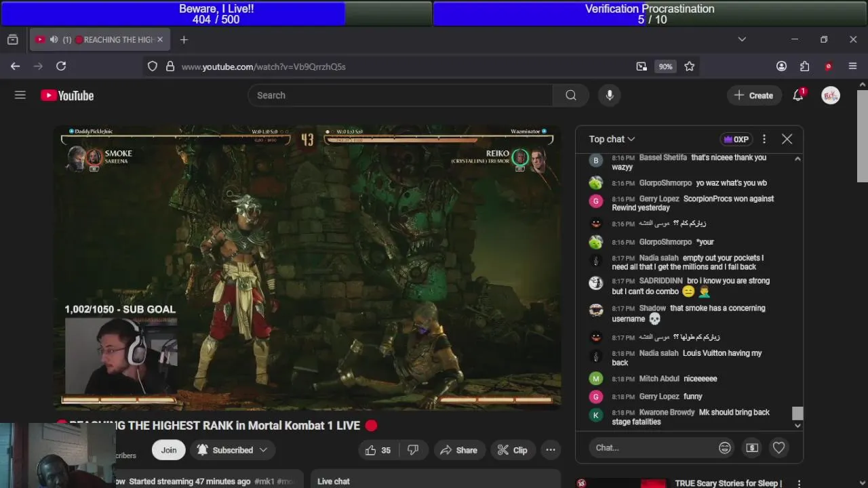Screen dimensions: 868x488
Task: Click Bassel Shetifa chat author name
Action: [x=663, y=157]
